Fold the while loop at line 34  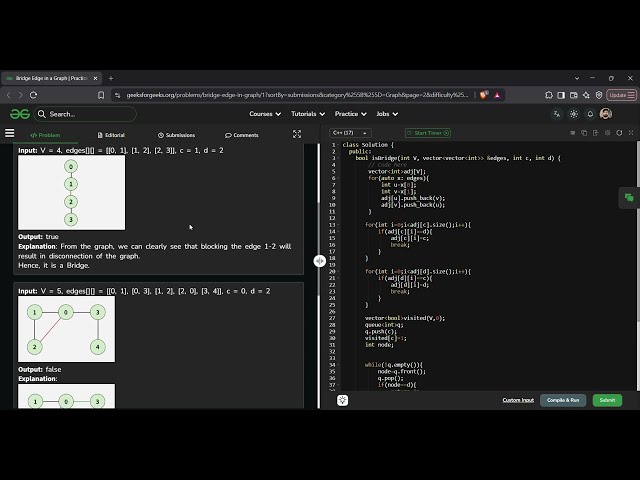(x=338, y=365)
